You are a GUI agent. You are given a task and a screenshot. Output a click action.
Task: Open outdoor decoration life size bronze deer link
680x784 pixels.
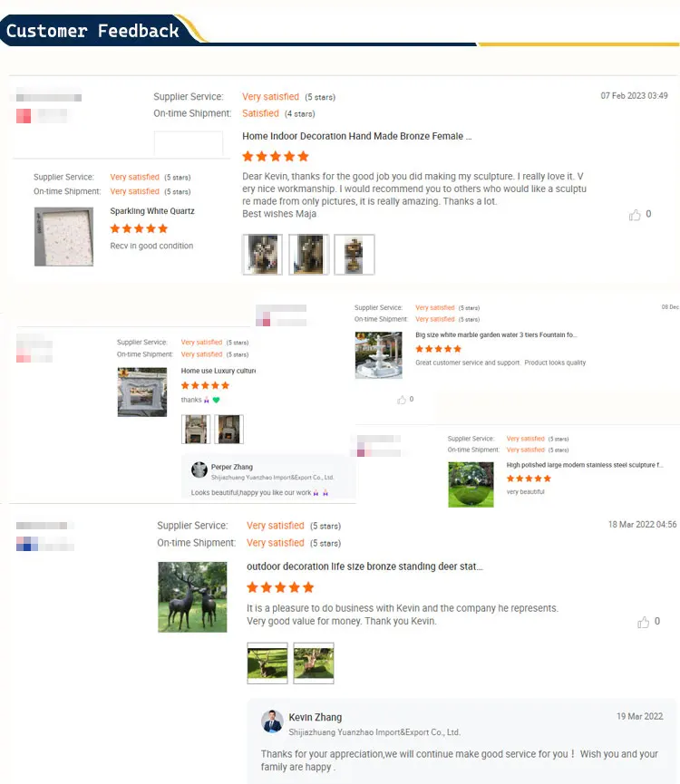tap(364, 566)
